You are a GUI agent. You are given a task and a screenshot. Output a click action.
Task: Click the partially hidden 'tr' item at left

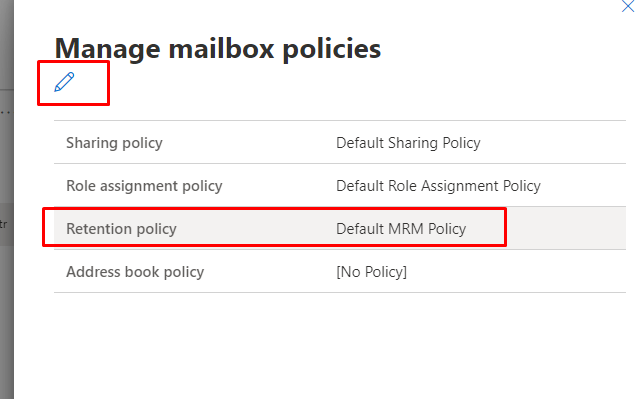[4, 224]
